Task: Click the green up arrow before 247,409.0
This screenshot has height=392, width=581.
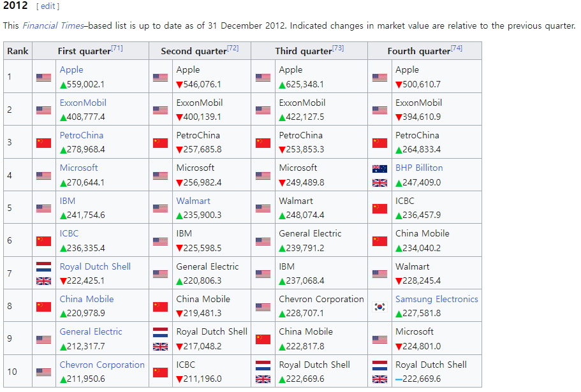Action: click(399, 183)
